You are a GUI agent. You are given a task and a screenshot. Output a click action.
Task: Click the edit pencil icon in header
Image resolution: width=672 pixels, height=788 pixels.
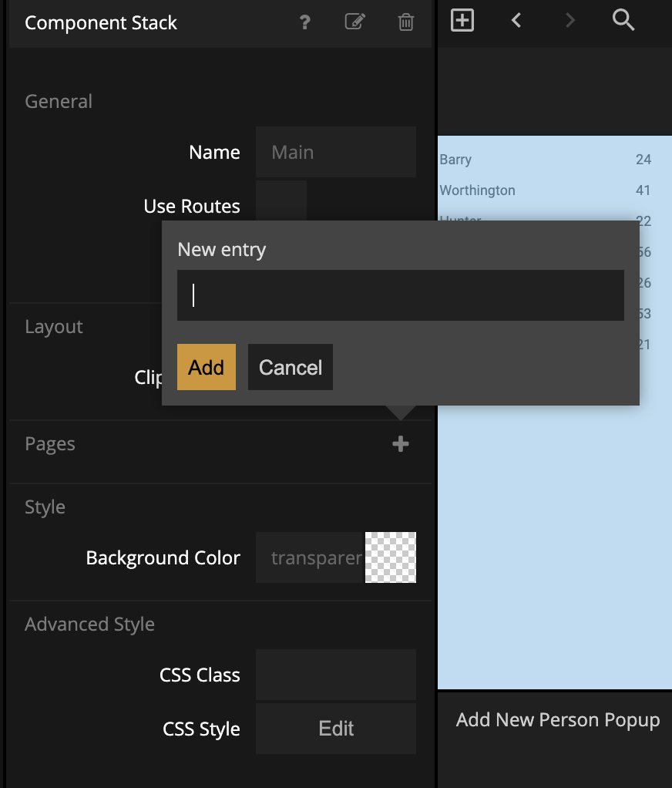pos(354,22)
